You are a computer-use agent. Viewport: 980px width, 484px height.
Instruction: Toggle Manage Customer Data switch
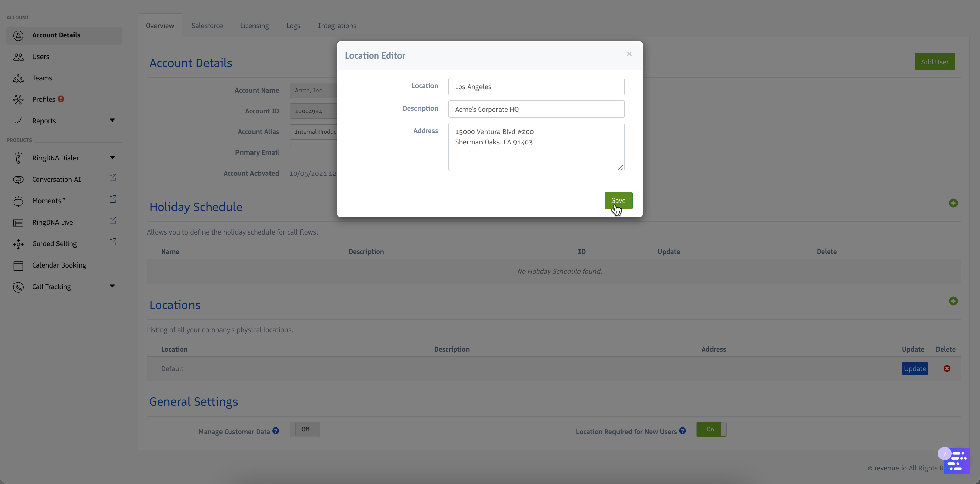(304, 429)
